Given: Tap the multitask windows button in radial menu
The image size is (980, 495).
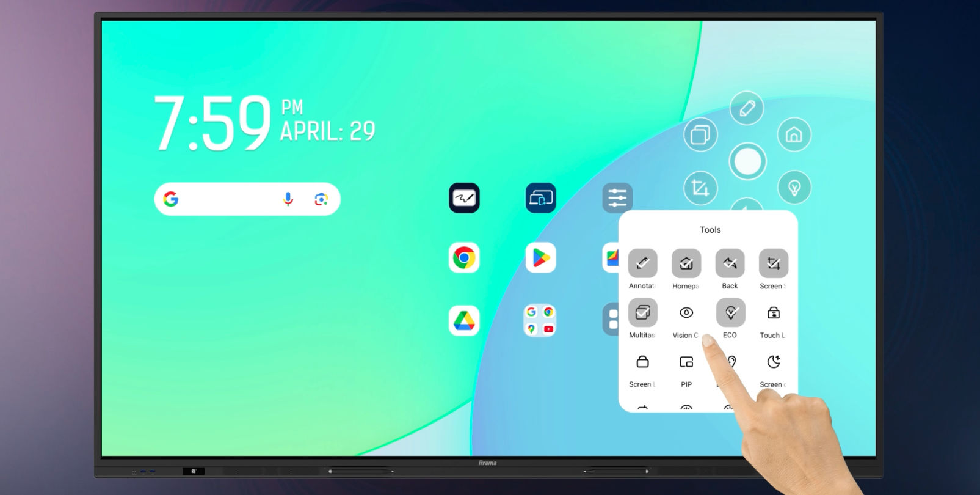Looking at the screenshot, I should click(700, 134).
